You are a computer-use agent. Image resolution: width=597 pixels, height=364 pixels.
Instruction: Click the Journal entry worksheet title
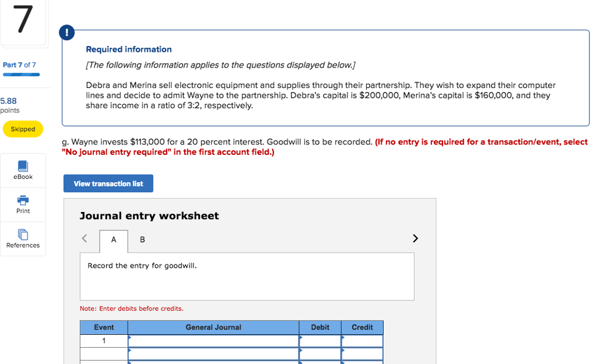[149, 216]
